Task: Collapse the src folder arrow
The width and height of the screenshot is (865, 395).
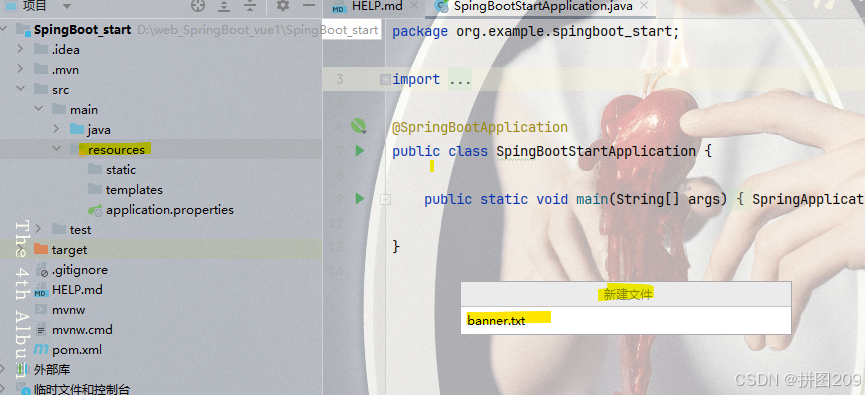Action: pyautogui.click(x=20, y=89)
